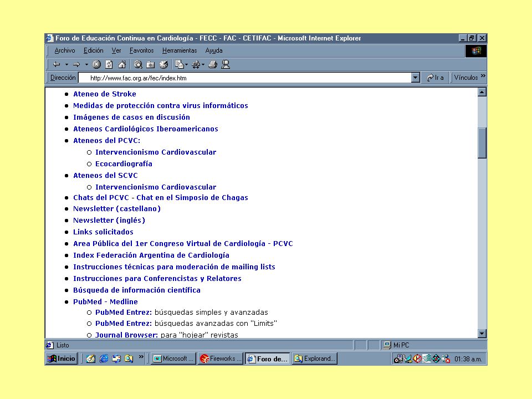Open the Favorites panel
Screen dimensions: 532x399
[151, 64]
